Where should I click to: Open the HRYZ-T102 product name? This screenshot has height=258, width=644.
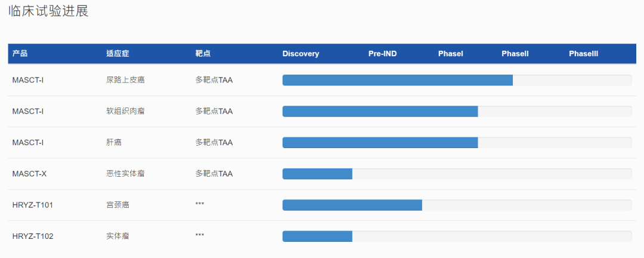(33, 236)
